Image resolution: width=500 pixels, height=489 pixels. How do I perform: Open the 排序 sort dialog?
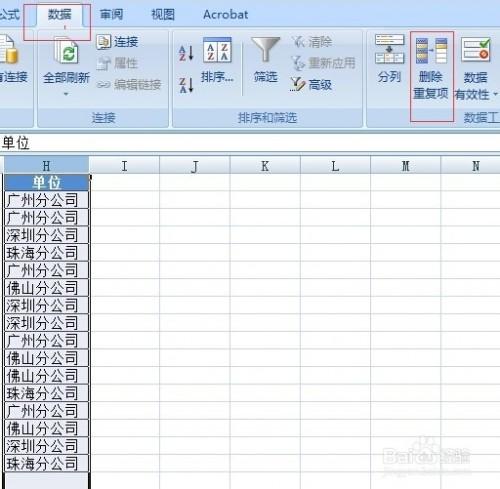[x=217, y=60]
